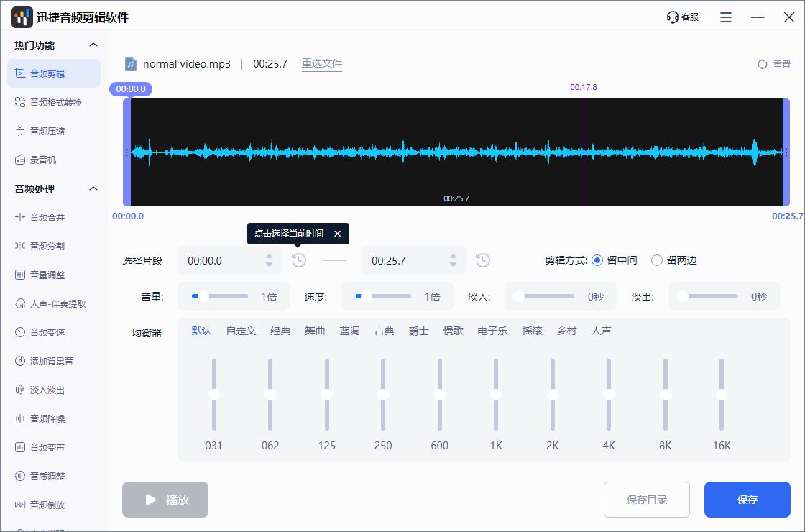The image size is (805, 532).
Task: Choose the 古典 equalizer preset
Action: (x=384, y=331)
